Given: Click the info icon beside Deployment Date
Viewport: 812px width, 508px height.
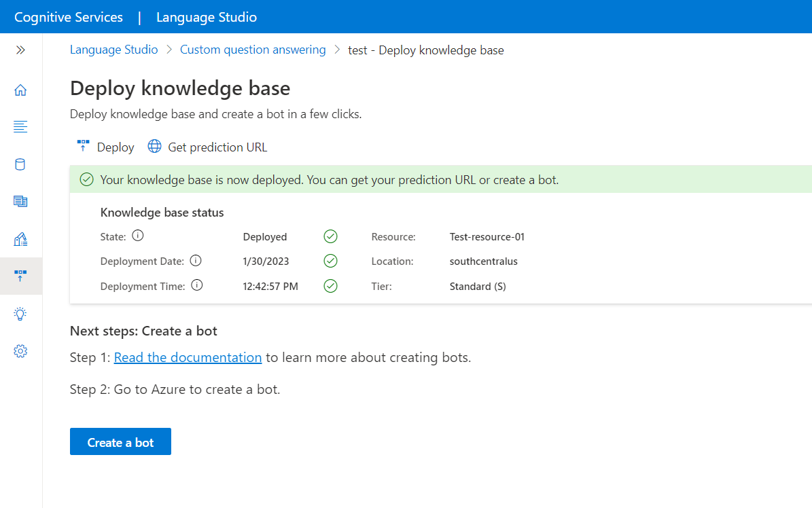Looking at the screenshot, I should click(x=196, y=260).
